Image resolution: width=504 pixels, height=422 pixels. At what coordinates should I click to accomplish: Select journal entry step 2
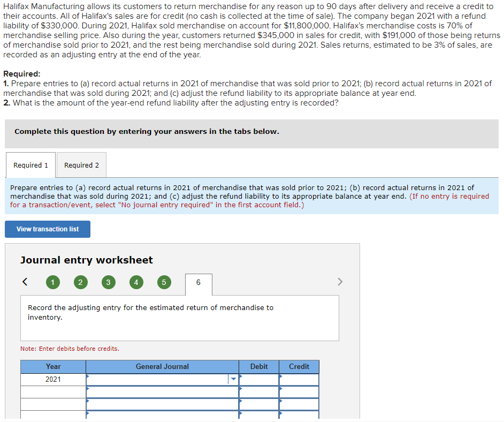(x=81, y=282)
